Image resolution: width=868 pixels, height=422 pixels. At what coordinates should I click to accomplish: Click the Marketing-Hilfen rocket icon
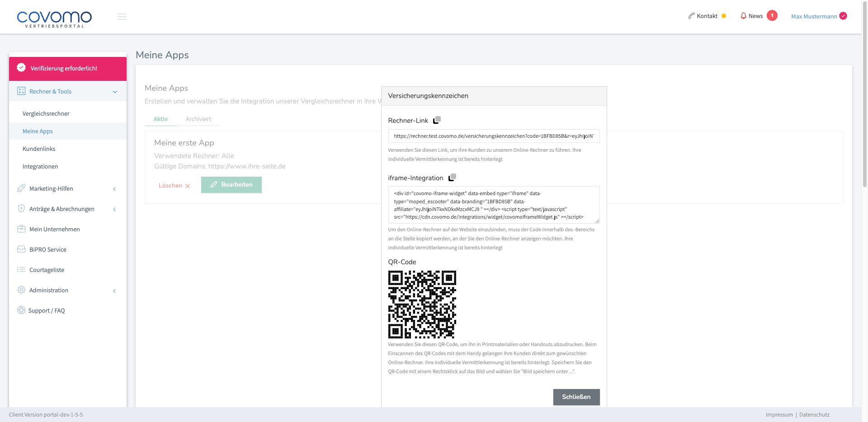tap(21, 188)
